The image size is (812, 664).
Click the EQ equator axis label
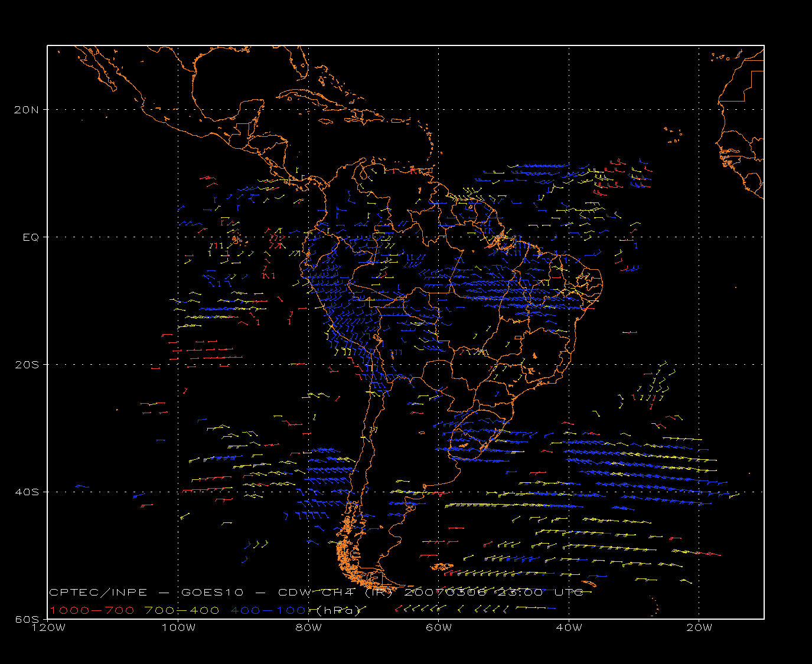pos(31,237)
